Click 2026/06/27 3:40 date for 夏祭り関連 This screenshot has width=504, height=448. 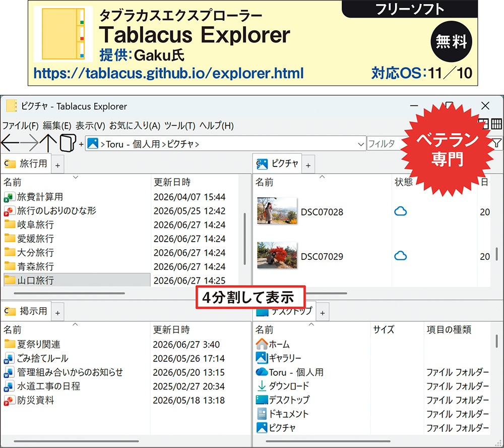(x=186, y=345)
